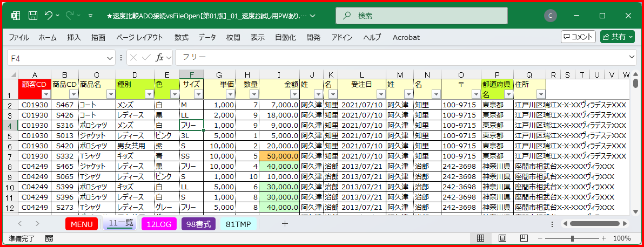Click the 検索 search box
The height and width of the screenshot is (247, 644).
point(421,16)
